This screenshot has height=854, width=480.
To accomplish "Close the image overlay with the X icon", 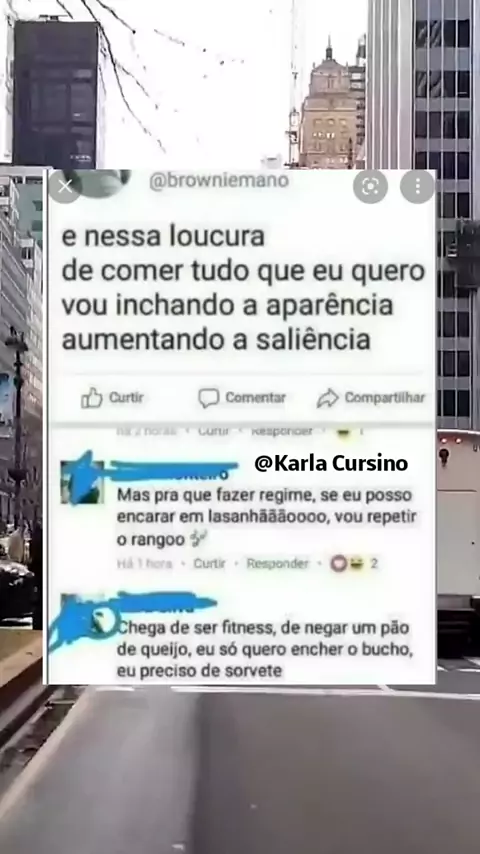I will pos(65,187).
